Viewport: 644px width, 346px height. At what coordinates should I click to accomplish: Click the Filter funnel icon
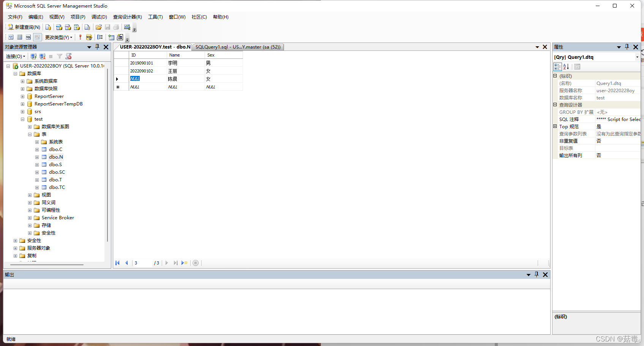(60, 56)
